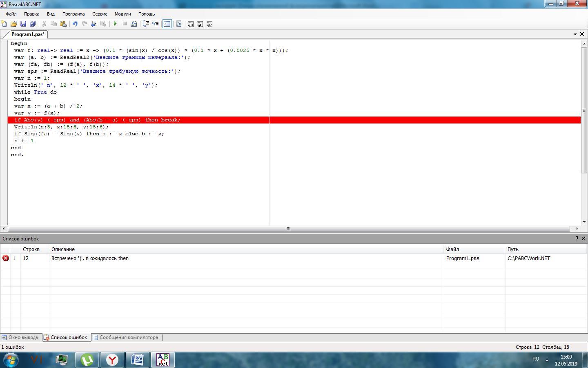Sort errors by the Путь column
Image resolution: width=588 pixels, height=368 pixels.
(546, 249)
